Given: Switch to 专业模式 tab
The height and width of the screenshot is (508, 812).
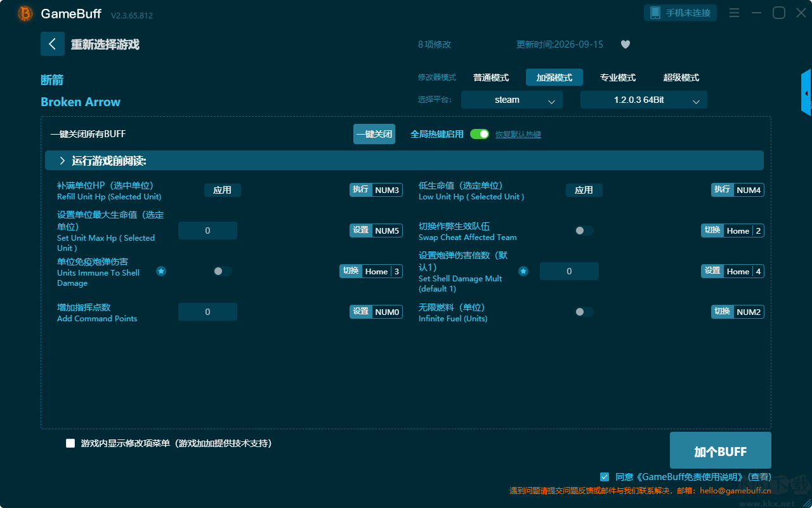Looking at the screenshot, I should [x=618, y=77].
